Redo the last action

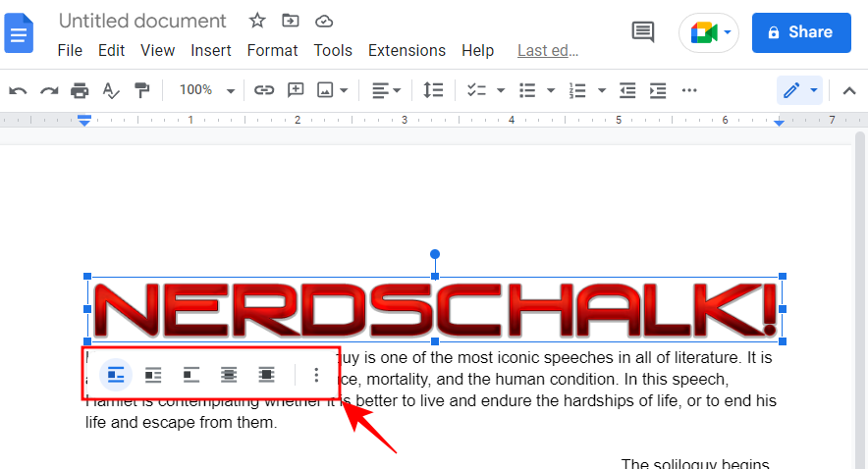click(49, 90)
